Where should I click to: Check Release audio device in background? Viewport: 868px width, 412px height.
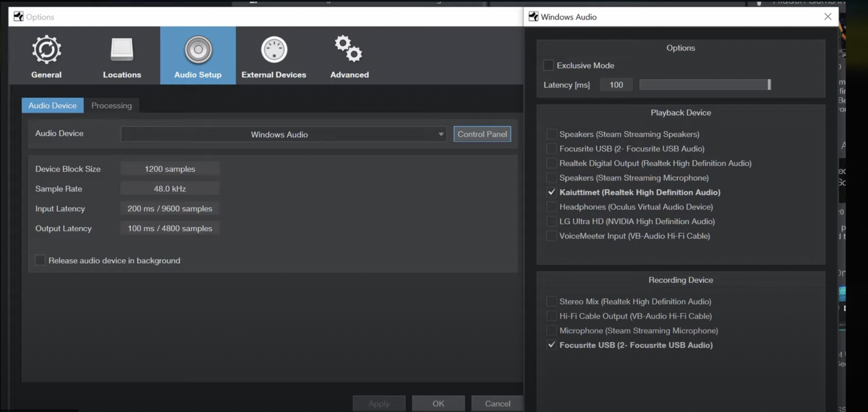(40, 260)
